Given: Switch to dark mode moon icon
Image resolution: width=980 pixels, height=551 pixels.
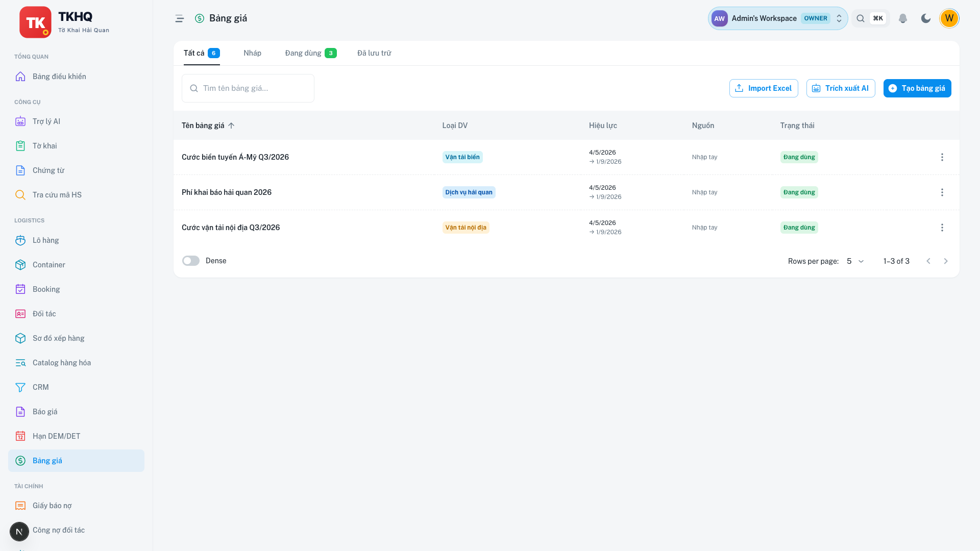Looking at the screenshot, I should (x=925, y=18).
